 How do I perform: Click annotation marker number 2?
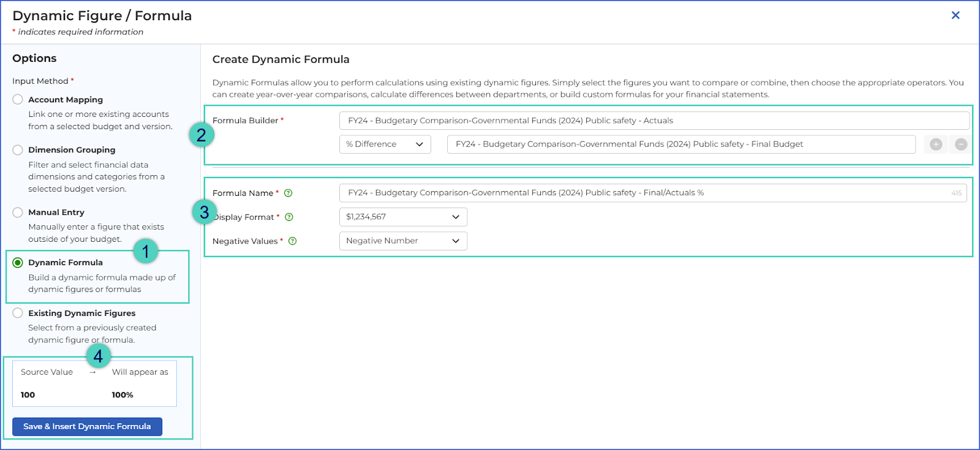[x=202, y=135]
